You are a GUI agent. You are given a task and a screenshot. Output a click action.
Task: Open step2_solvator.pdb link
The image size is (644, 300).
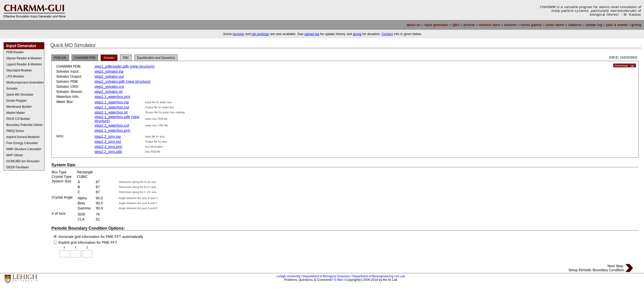click(x=110, y=81)
